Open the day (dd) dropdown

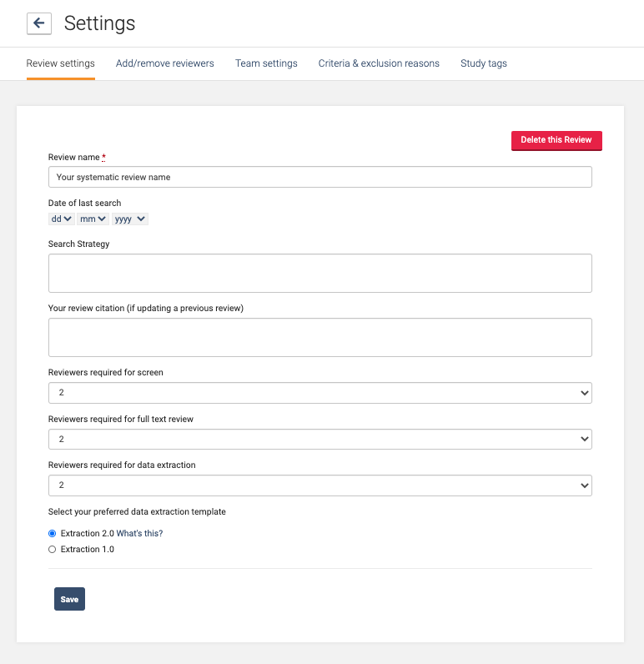(62, 219)
